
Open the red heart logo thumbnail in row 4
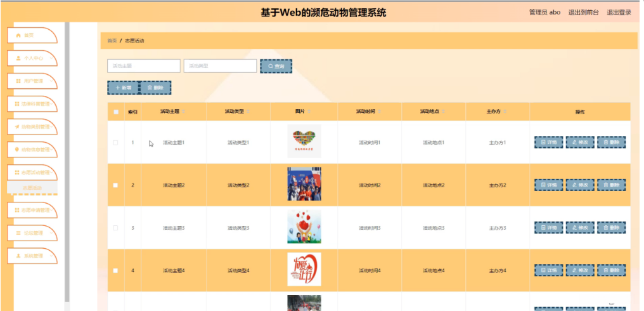coord(304,270)
